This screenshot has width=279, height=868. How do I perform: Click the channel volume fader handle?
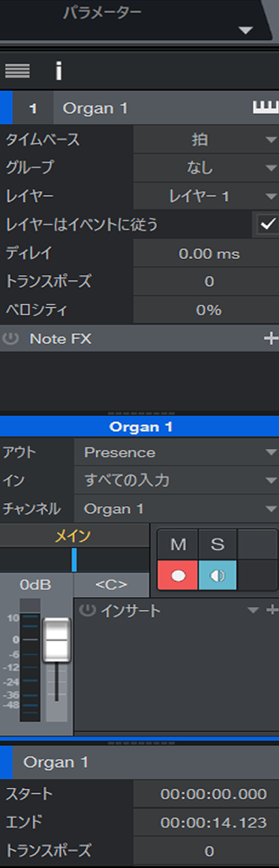(x=56, y=639)
